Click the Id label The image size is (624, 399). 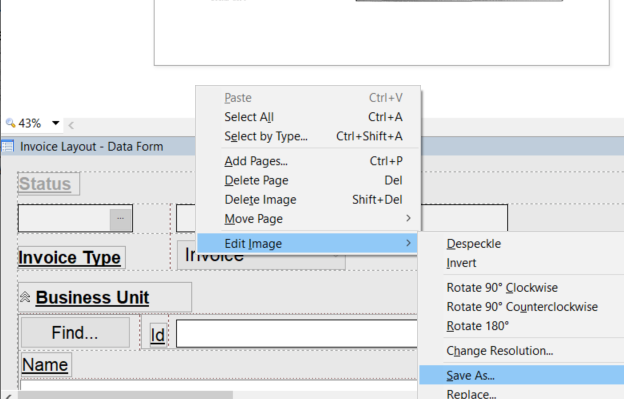[158, 335]
